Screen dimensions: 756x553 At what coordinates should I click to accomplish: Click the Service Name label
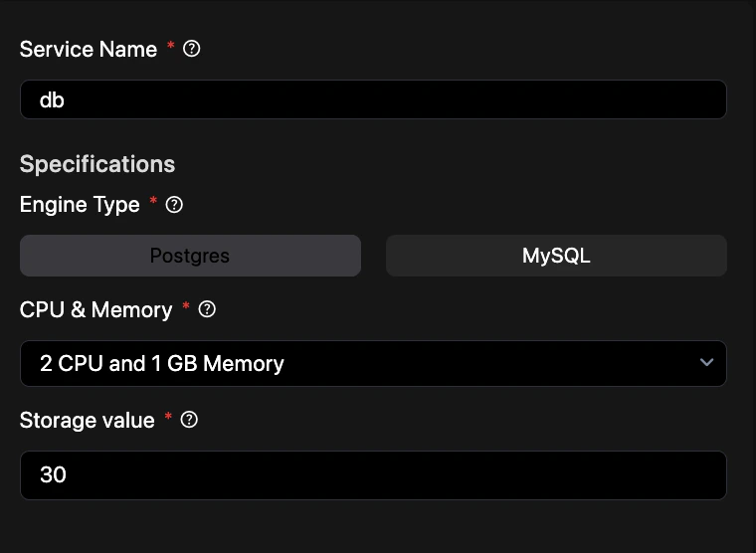(x=89, y=49)
